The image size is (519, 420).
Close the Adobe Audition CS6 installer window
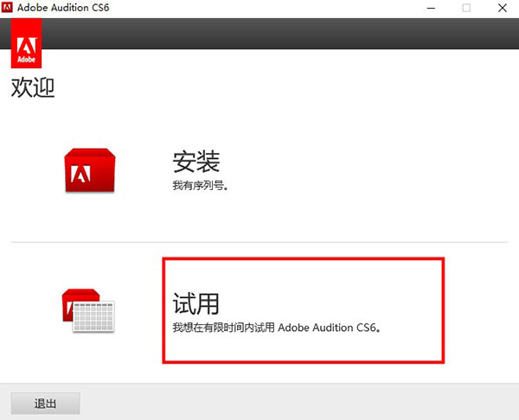point(502,8)
